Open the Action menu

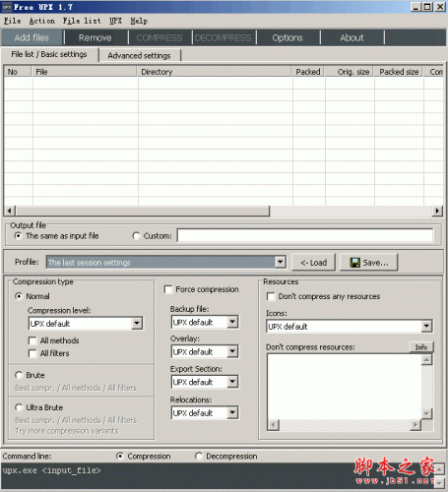pyautogui.click(x=42, y=21)
